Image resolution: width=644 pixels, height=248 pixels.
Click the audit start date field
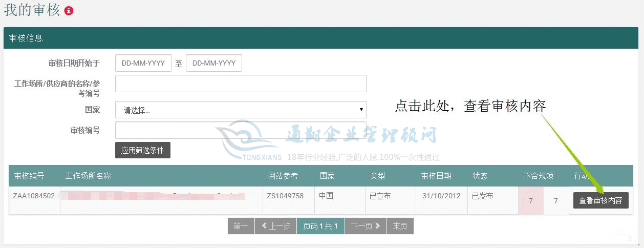pyautogui.click(x=143, y=64)
